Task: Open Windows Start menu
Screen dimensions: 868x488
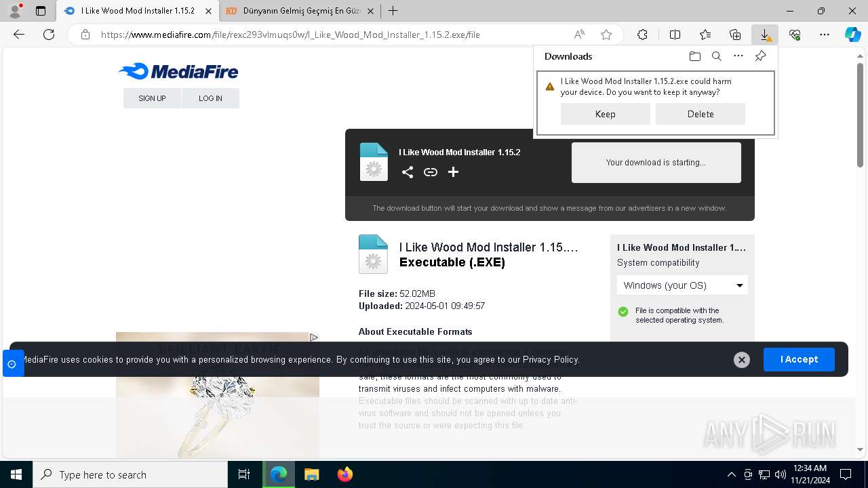Action: click(16, 474)
